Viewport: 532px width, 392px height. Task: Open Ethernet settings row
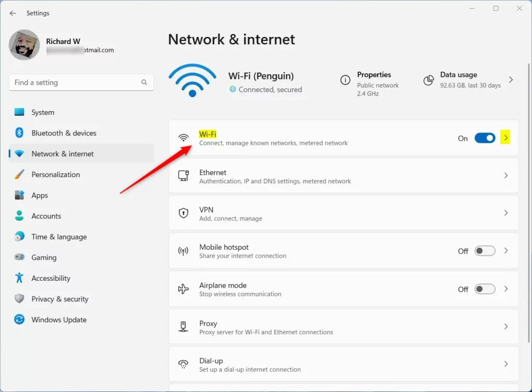343,176
